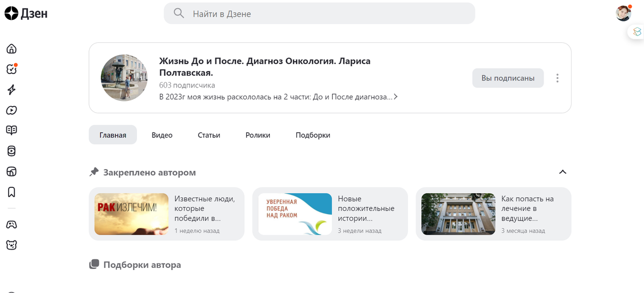Click the РАК ИЗЛЕЧИМ thumbnail
The image size is (644, 293).
131,214
